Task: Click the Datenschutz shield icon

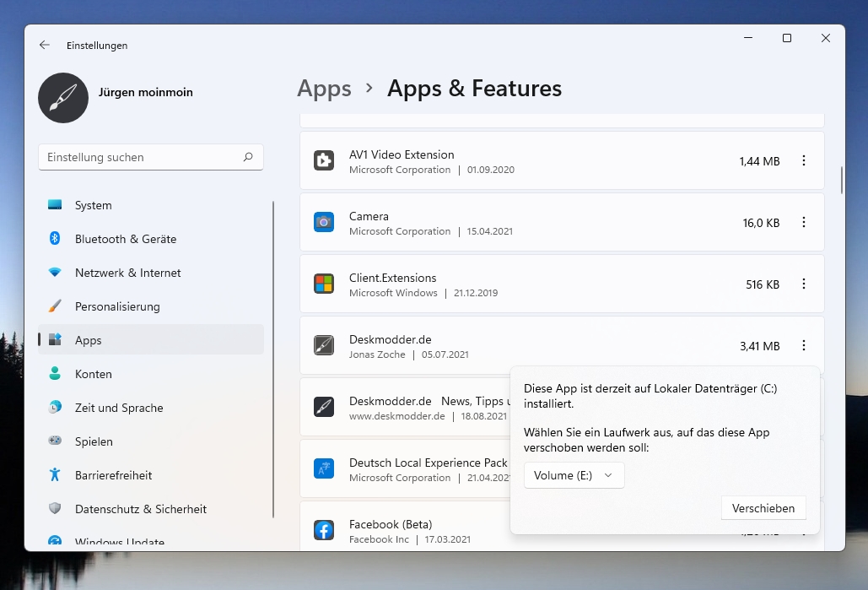Action: pos(55,509)
